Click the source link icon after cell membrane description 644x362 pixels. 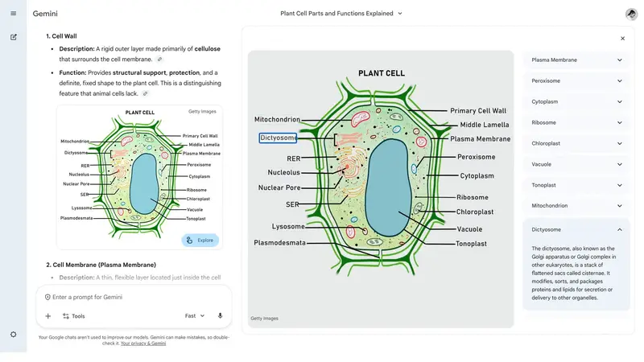[159, 60]
